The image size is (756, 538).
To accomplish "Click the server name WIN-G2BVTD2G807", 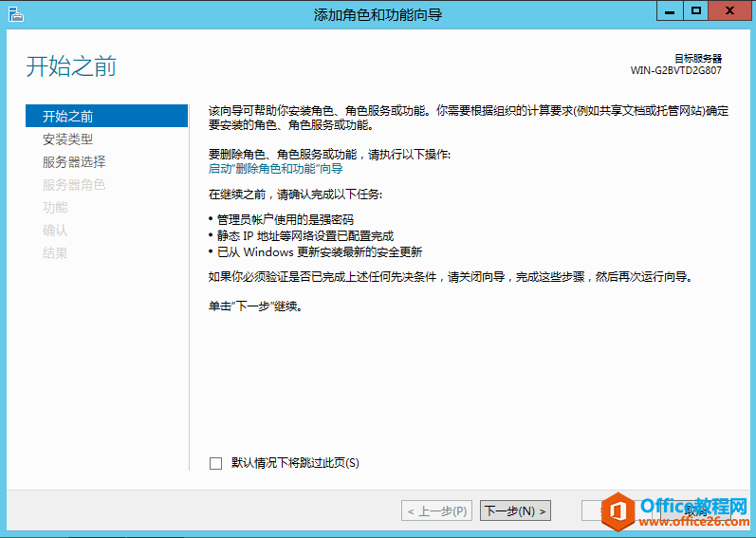I will click(676, 70).
